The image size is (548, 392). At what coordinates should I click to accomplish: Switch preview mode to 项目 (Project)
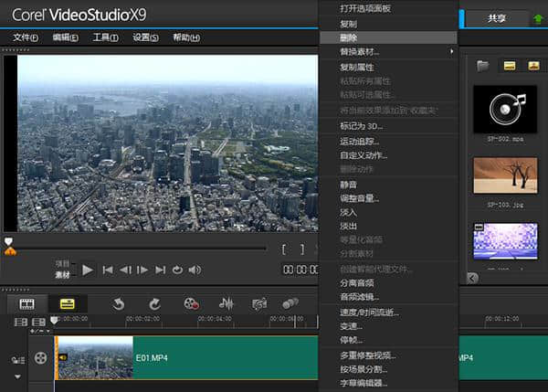[x=62, y=261]
